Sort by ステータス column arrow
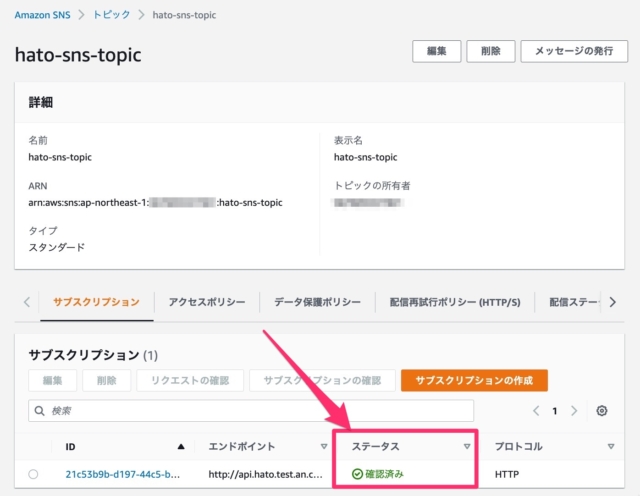Viewport: 640px width, 496px height. point(467,447)
